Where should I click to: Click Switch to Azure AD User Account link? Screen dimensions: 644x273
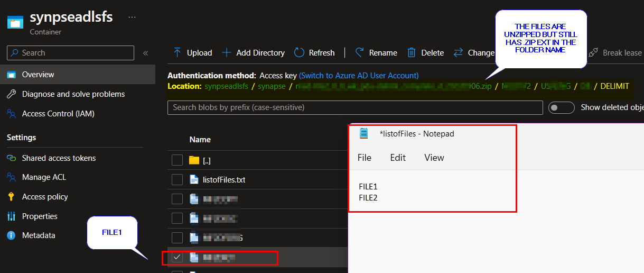click(359, 76)
